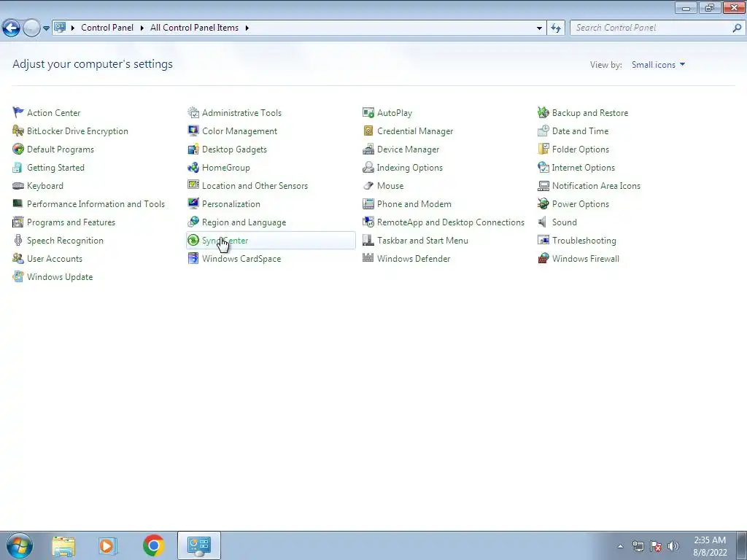Open the Default Programs icon
This screenshot has width=747, height=560.
[x=18, y=149]
